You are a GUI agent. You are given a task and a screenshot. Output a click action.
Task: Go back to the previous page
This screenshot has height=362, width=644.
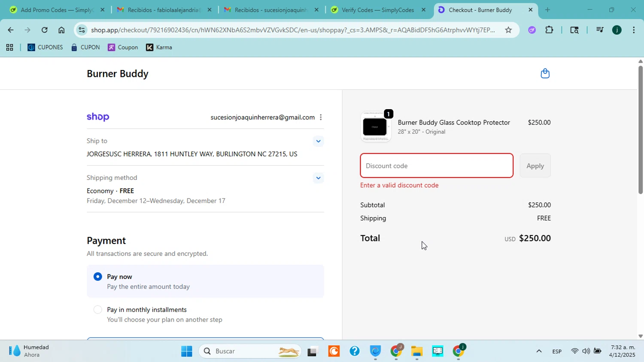pyautogui.click(x=10, y=30)
